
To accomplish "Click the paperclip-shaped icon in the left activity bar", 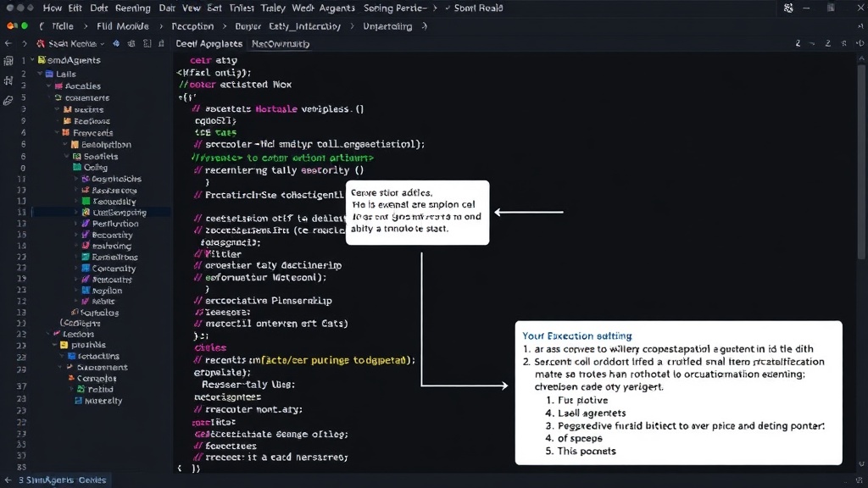I will click(8, 101).
